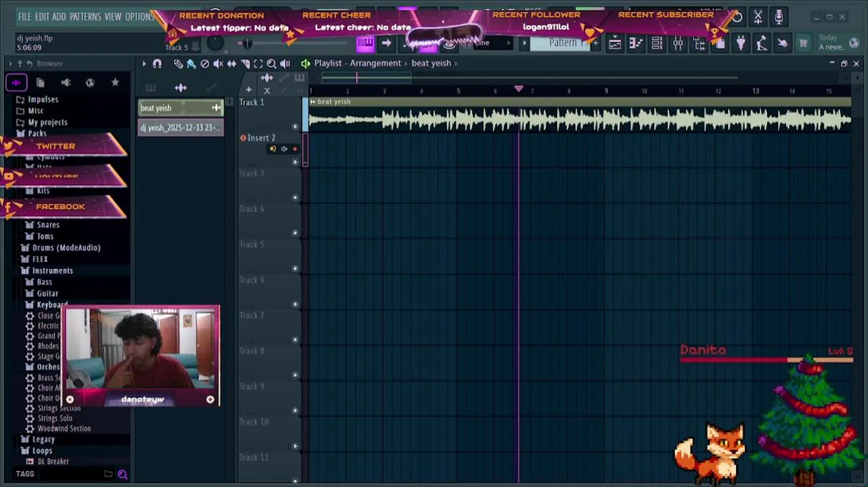Select the dj yeish_2025-12-13 audio clip item
Screen dimensions: 868x487
coord(180,128)
